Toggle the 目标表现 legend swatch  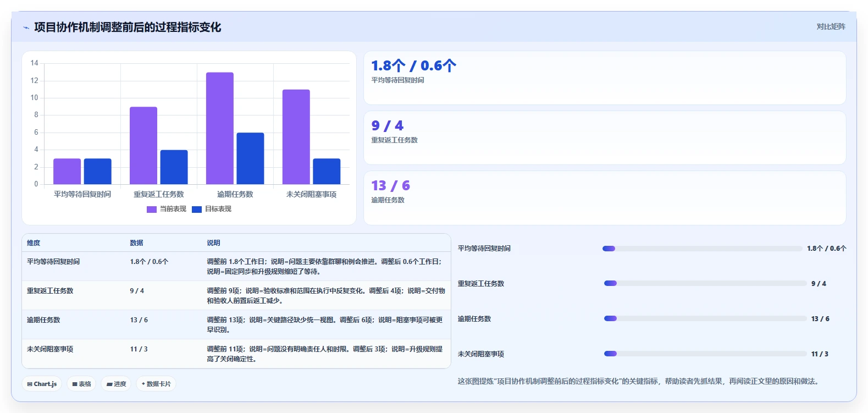click(x=197, y=210)
